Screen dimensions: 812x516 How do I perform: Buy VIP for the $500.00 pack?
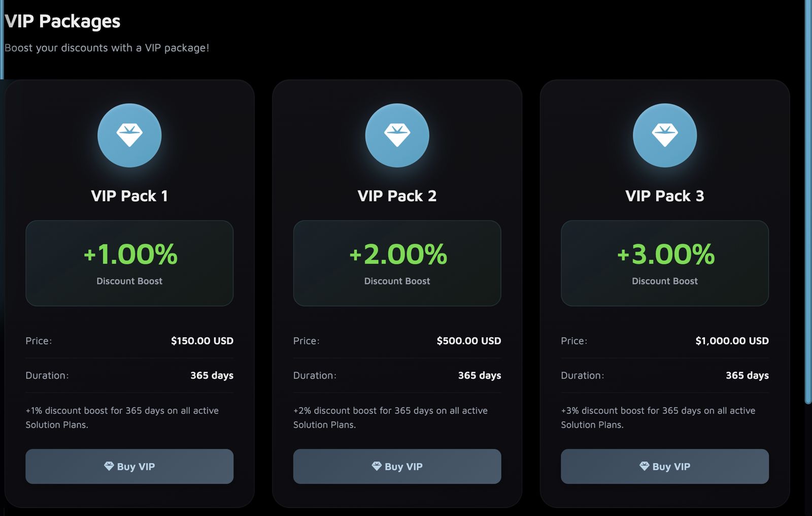[397, 466]
